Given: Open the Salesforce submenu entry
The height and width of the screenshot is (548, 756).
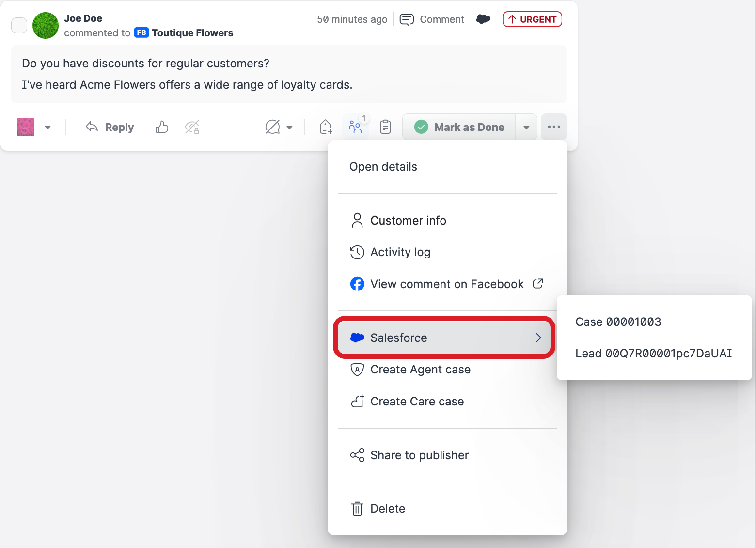Looking at the screenshot, I should (398, 338).
